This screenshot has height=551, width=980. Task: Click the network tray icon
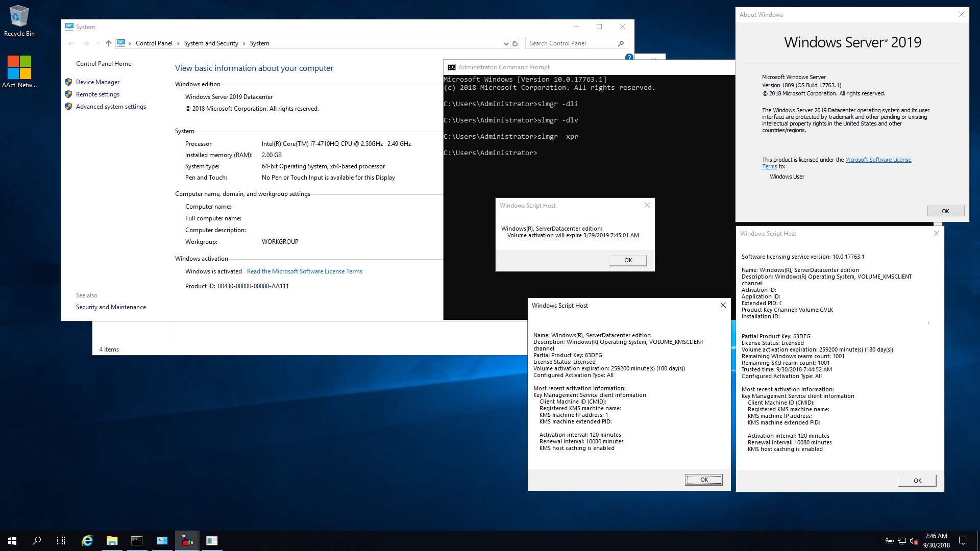click(x=902, y=541)
